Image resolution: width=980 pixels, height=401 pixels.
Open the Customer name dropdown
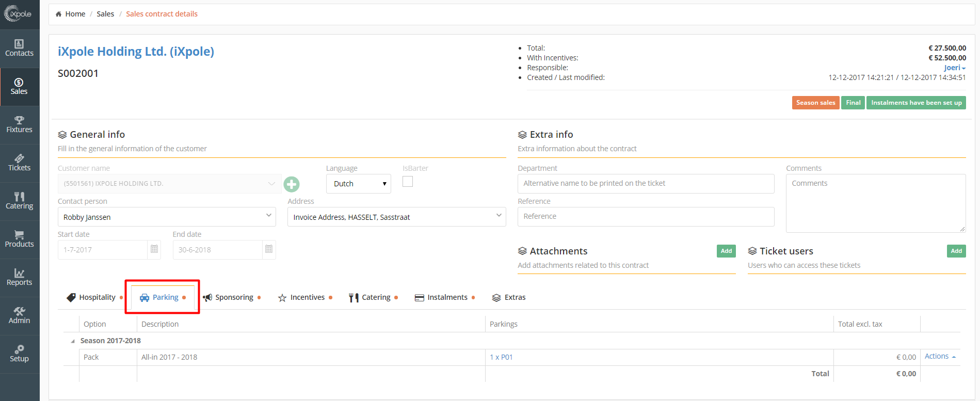click(x=169, y=184)
